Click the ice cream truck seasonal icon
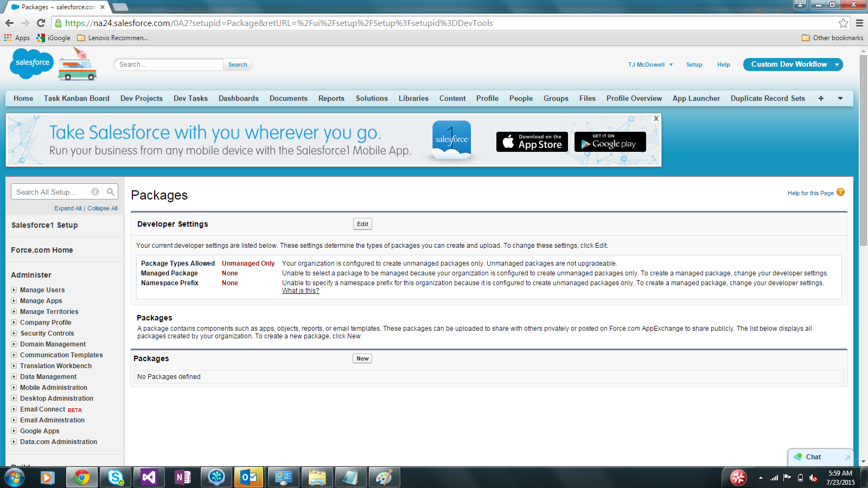This screenshot has width=868, height=488. [x=78, y=64]
